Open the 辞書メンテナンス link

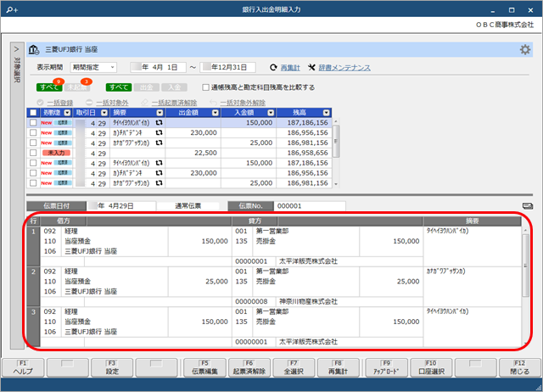[344, 68]
